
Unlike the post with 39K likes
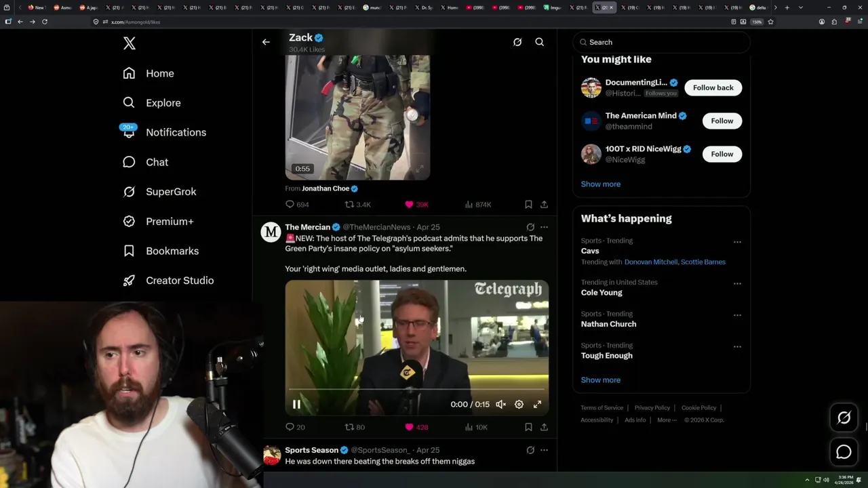point(416,204)
